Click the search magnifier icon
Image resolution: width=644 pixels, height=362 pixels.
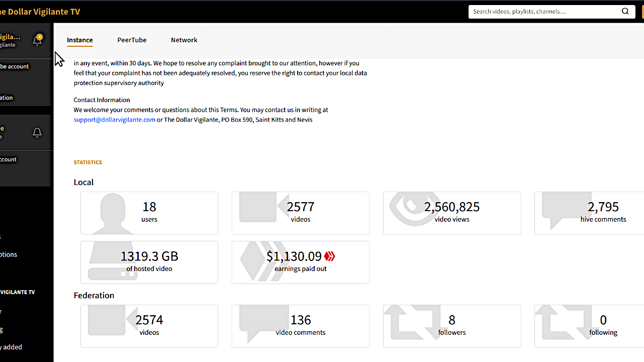pyautogui.click(x=625, y=12)
